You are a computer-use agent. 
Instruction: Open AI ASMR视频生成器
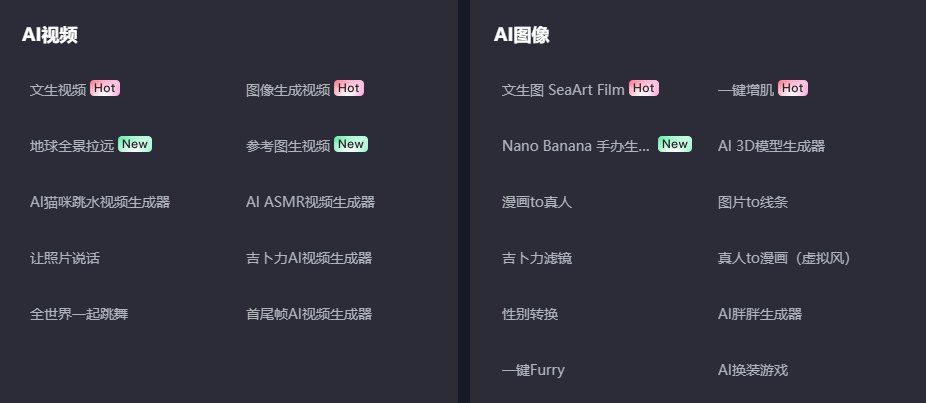tap(310, 202)
